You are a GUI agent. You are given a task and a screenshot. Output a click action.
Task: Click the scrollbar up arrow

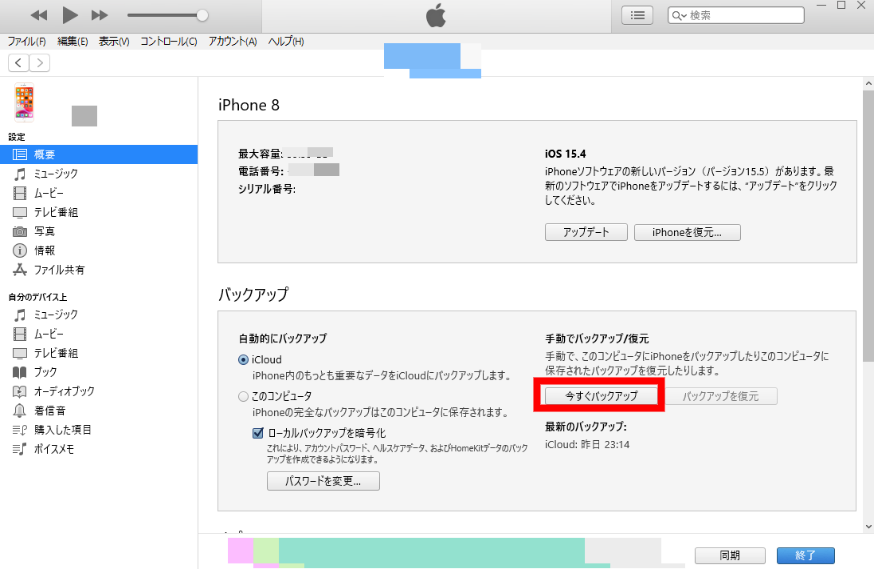(x=868, y=84)
